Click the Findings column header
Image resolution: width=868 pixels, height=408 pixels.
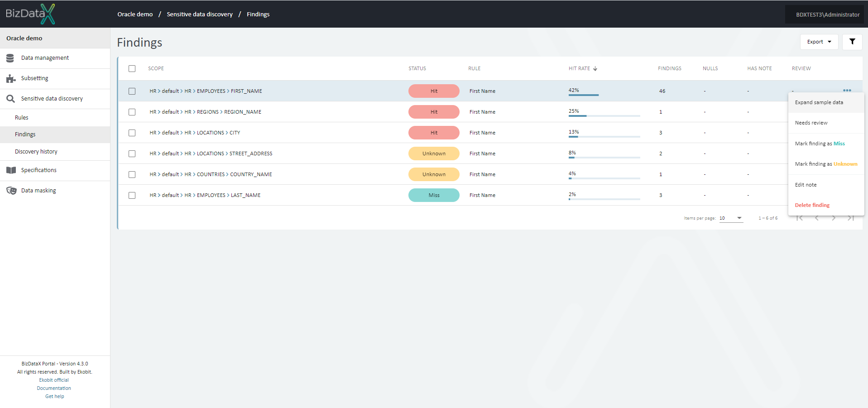pyautogui.click(x=669, y=68)
